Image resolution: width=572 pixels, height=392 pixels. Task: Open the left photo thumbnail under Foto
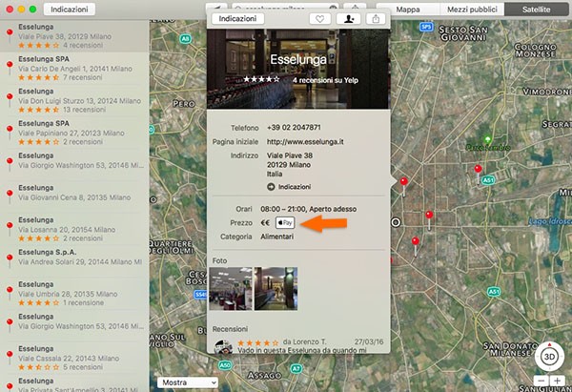click(x=231, y=289)
